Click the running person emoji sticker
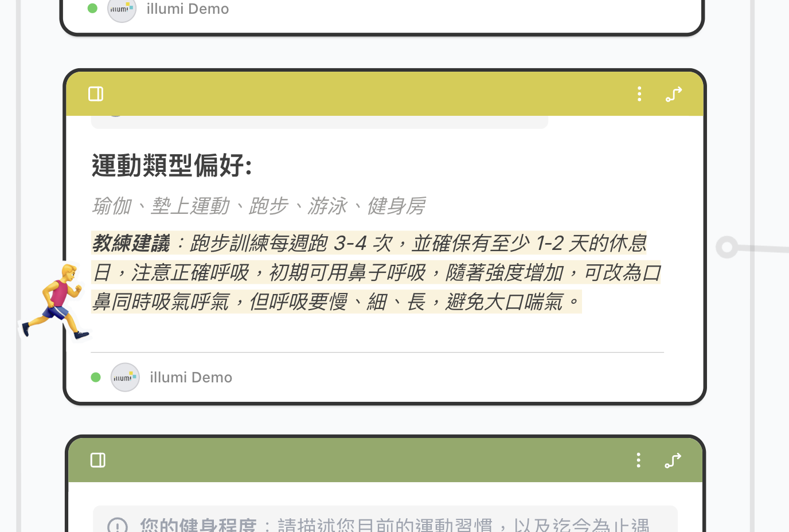Viewport: 789px width, 532px height. [x=55, y=302]
